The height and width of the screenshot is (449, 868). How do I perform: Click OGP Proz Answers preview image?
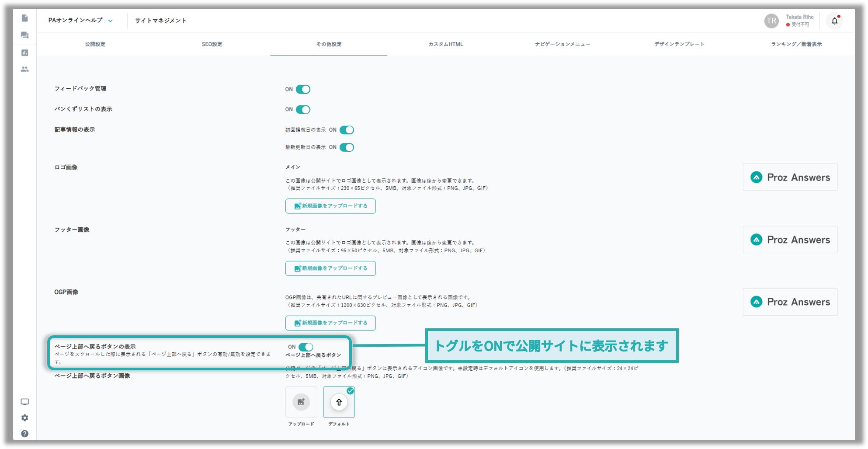(x=790, y=302)
